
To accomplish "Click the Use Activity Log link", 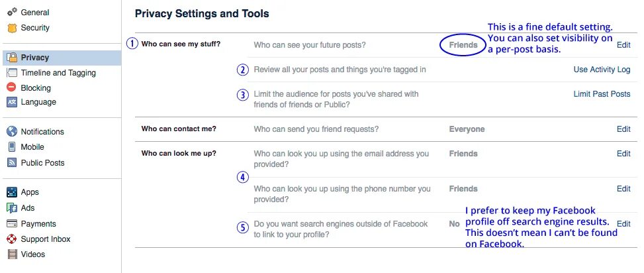I will (x=602, y=70).
